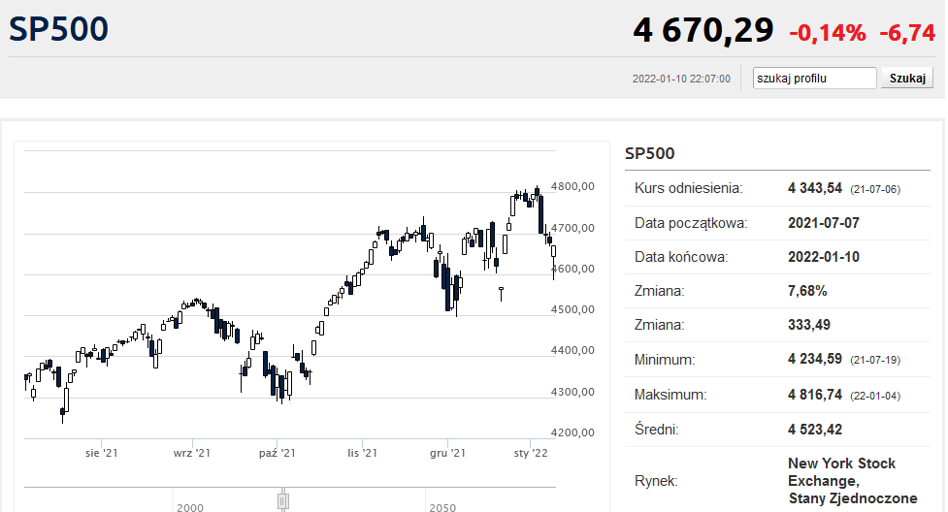Click the "szukaj profilu" search field
The height and width of the screenshot is (512, 948).
[x=814, y=78]
